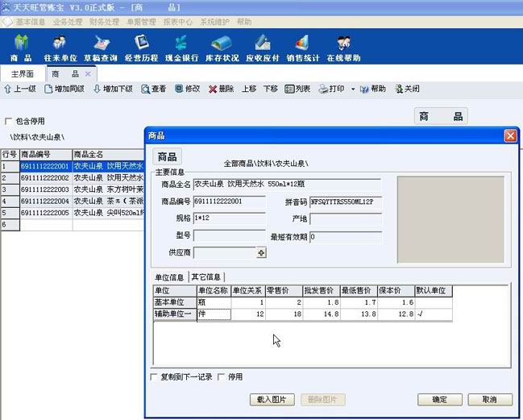Click 帮助 in the secondary toolbar
This screenshot has width=523, height=420.
pos(373,89)
